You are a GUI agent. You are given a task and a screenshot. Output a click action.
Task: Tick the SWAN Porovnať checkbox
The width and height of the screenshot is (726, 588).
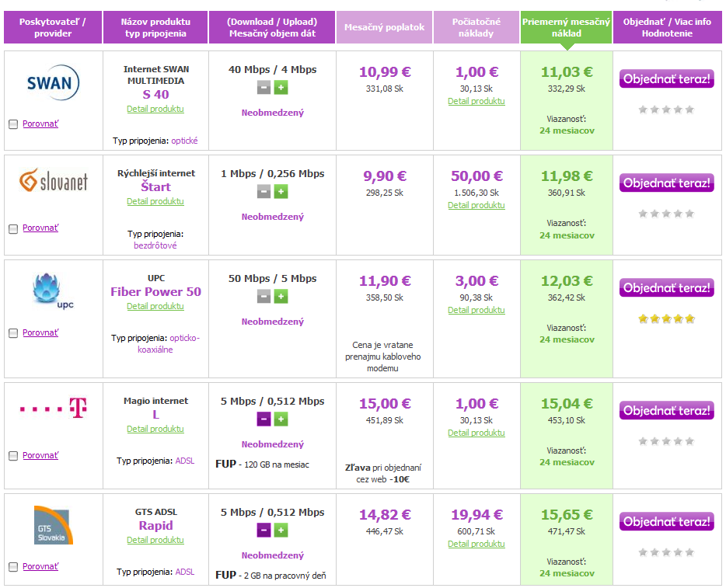(13, 124)
